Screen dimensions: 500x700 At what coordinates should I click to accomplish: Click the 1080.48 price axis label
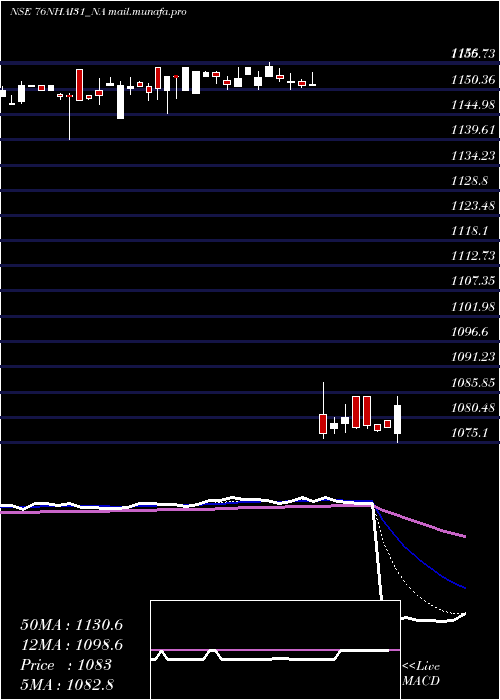coord(473,408)
